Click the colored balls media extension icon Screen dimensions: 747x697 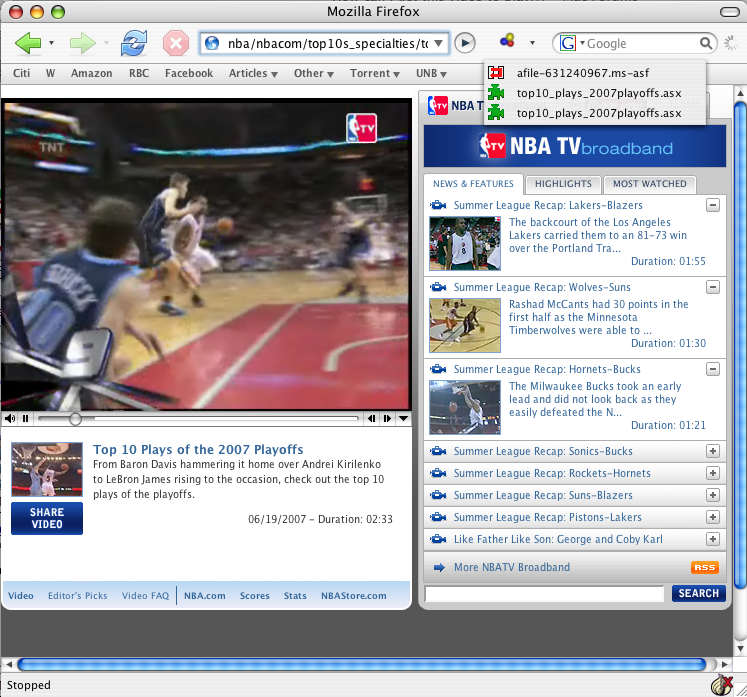point(507,40)
